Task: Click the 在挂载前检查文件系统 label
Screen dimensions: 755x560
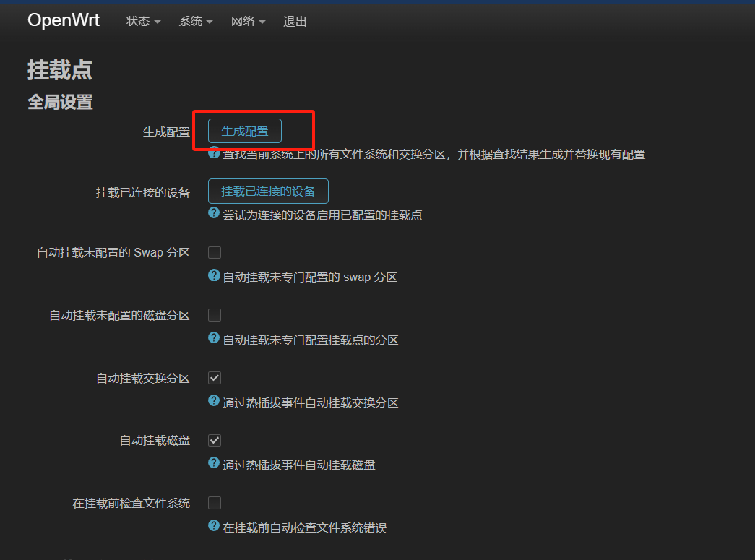Action: tap(131, 503)
